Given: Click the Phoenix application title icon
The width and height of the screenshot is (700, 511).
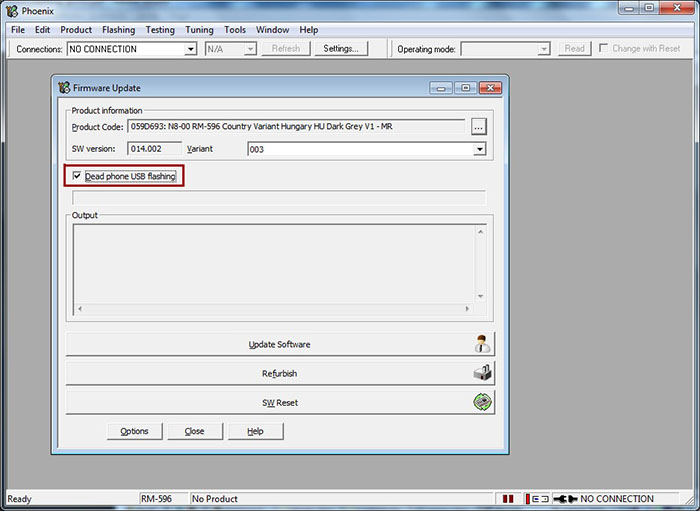Looking at the screenshot, I should [x=12, y=11].
